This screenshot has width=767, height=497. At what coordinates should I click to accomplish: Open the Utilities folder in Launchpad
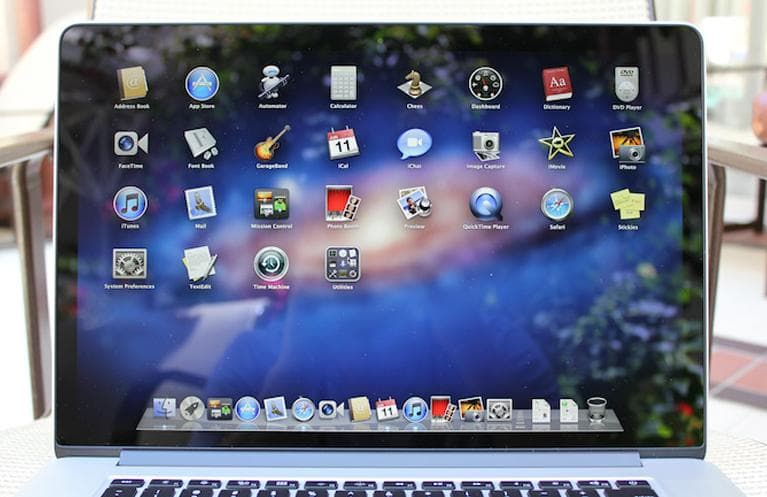pos(342,265)
